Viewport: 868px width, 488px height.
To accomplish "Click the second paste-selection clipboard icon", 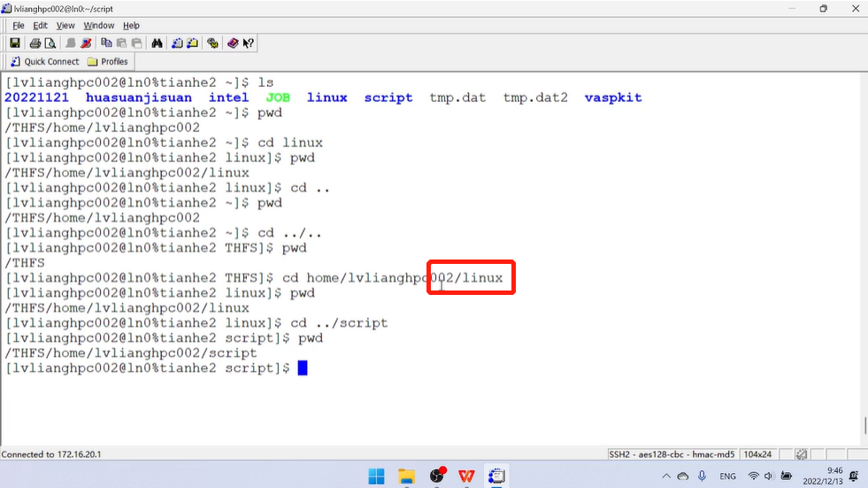I will [137, 43].
